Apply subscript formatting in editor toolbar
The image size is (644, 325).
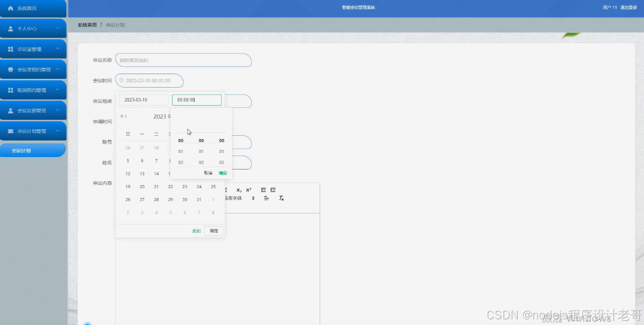[239, 190]
